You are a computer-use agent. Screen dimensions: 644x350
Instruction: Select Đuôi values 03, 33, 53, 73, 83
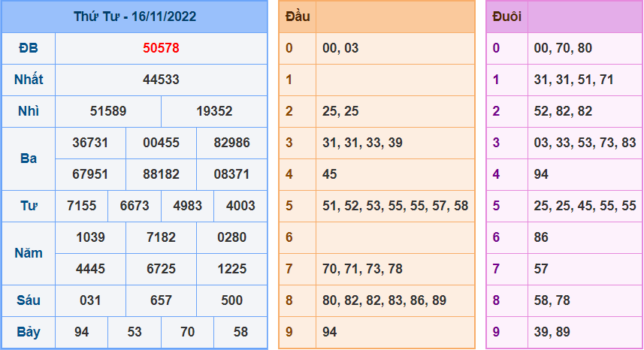point(585,143)
